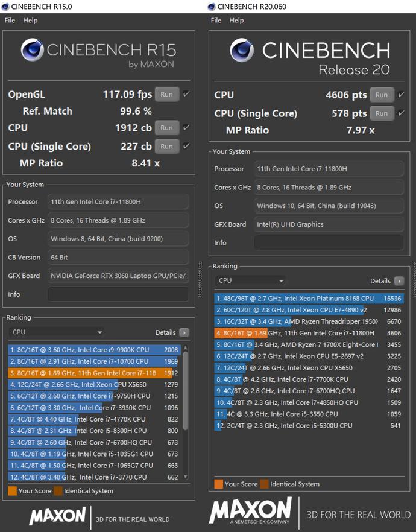Run the OpenGL benchmark in R15
The image size is (416, 532).
pos(167,94)
